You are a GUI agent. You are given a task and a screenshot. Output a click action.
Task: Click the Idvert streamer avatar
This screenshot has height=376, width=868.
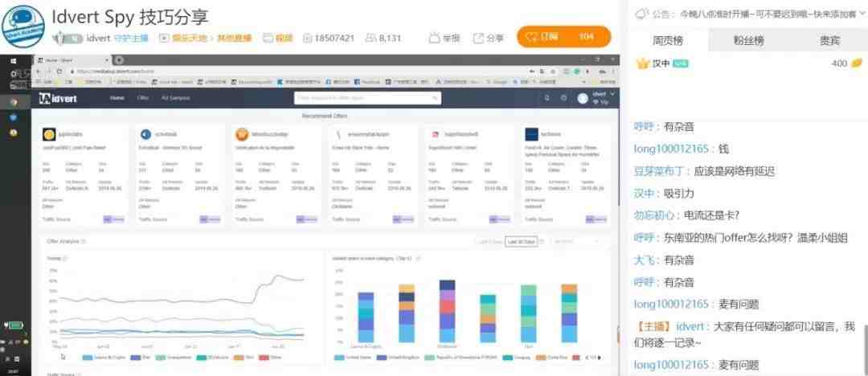click(23, 27)
